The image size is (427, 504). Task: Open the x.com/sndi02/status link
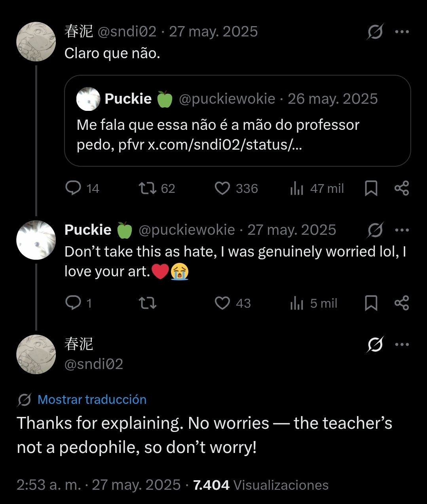tap(224, 145)
